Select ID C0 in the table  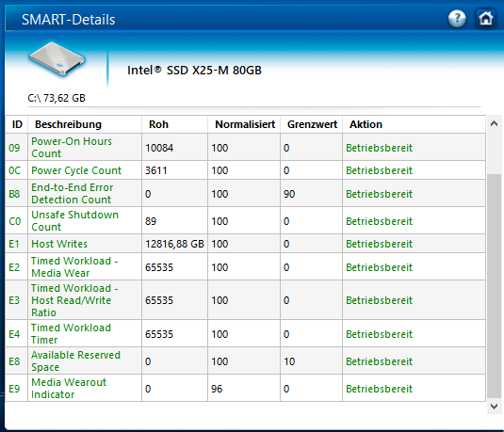click(x=14, y=221)
